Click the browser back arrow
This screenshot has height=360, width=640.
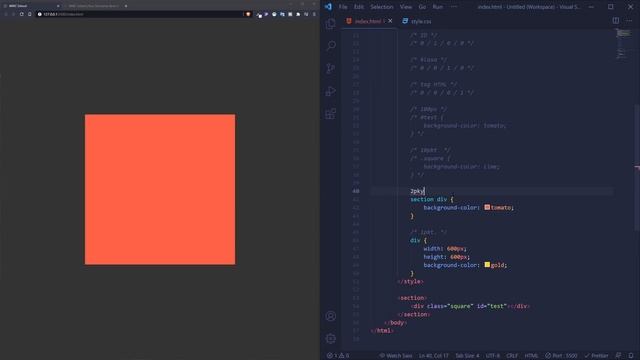pos(6,14)
